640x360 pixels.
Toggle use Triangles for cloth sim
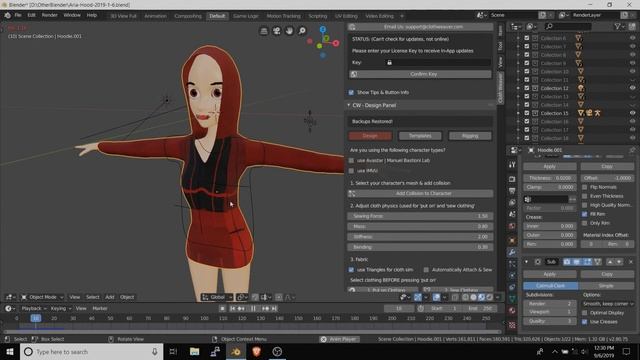351,270
